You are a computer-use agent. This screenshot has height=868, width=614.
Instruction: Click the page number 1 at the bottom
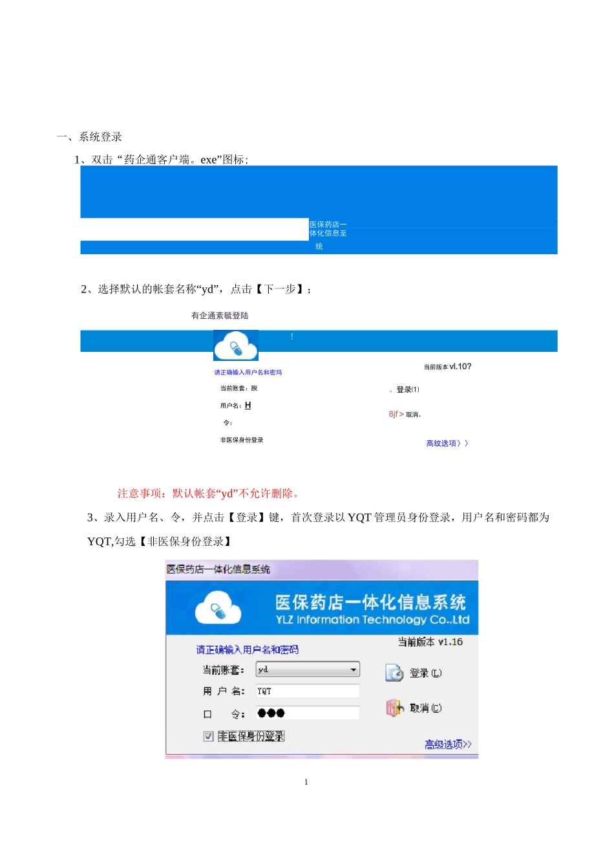coord(306,782)
